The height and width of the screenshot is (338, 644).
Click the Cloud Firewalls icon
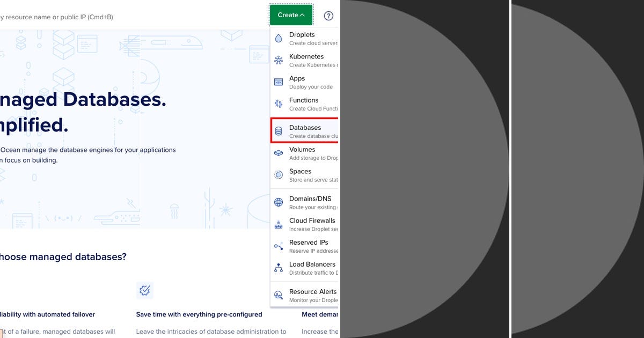click(279, 224)
